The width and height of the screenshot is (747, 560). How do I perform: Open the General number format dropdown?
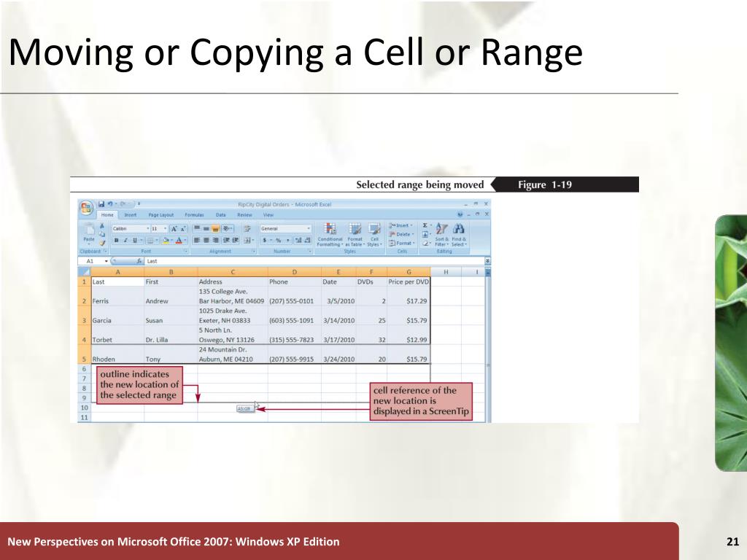309,228
